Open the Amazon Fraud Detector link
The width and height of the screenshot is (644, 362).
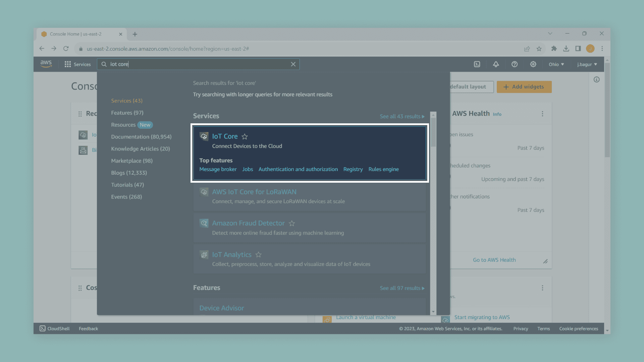[248, 223]
